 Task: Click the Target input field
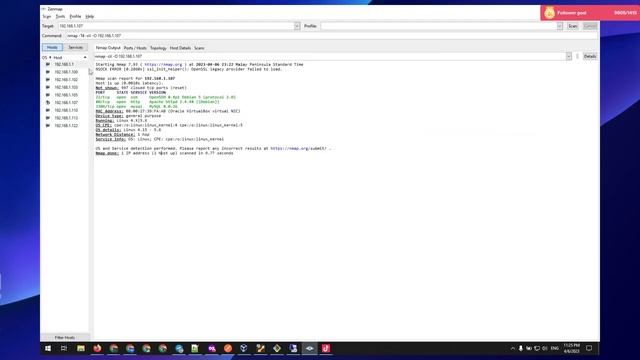pos(176,26)
